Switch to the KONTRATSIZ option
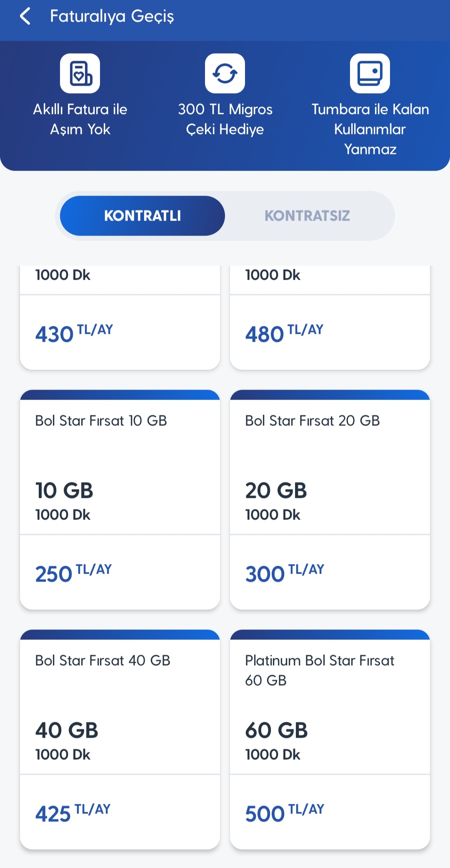The width and height of the screenshot is (450, 868). point(307,216)
